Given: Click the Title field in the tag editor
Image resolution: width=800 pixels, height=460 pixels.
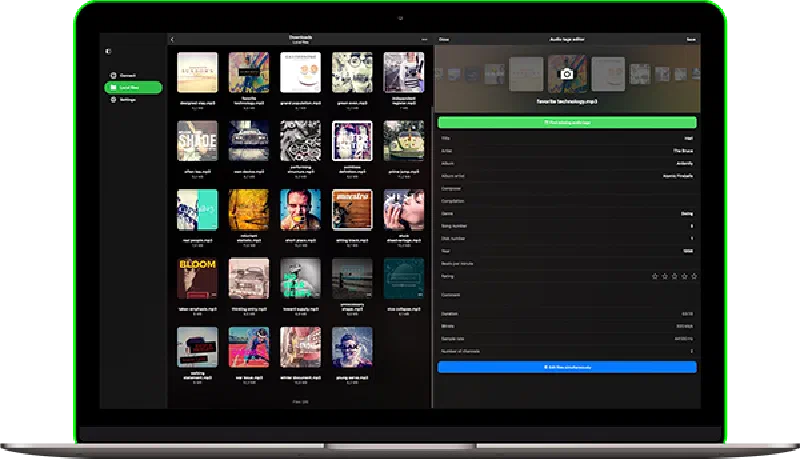Looking at the screenshot, I should coord(566,138).
